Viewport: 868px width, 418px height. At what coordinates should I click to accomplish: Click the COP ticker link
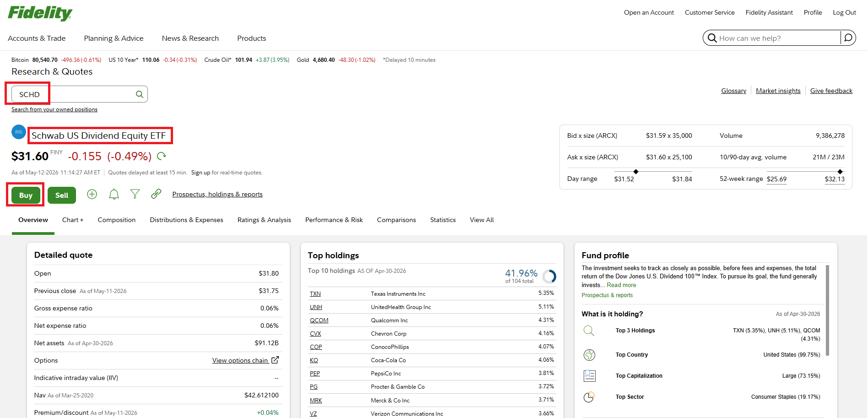[316, 347]
